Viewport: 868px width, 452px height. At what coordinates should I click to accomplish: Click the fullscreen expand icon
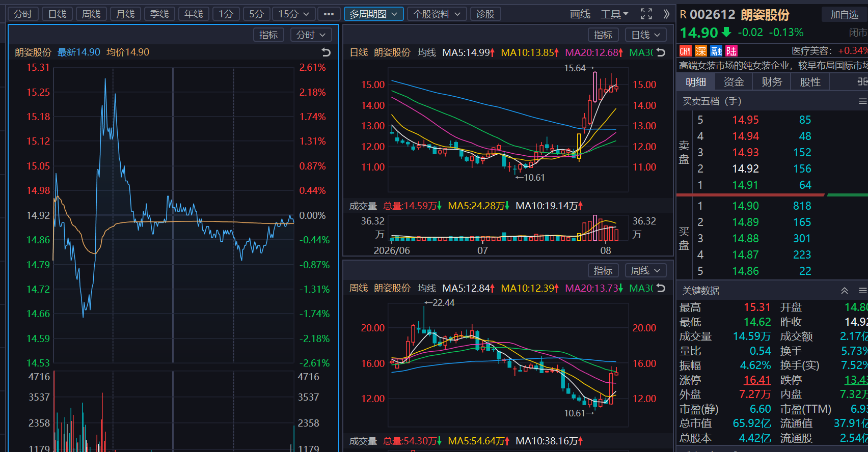646,14
